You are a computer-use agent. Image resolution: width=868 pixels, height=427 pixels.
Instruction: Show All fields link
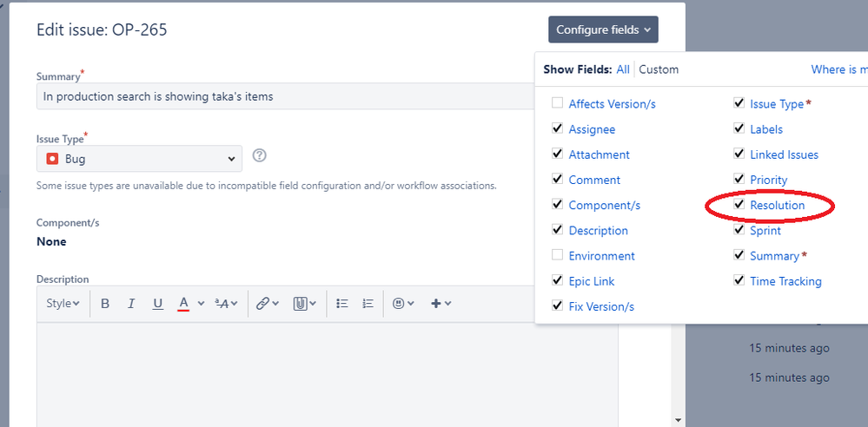pyautogui.click(x=623, y=69)
